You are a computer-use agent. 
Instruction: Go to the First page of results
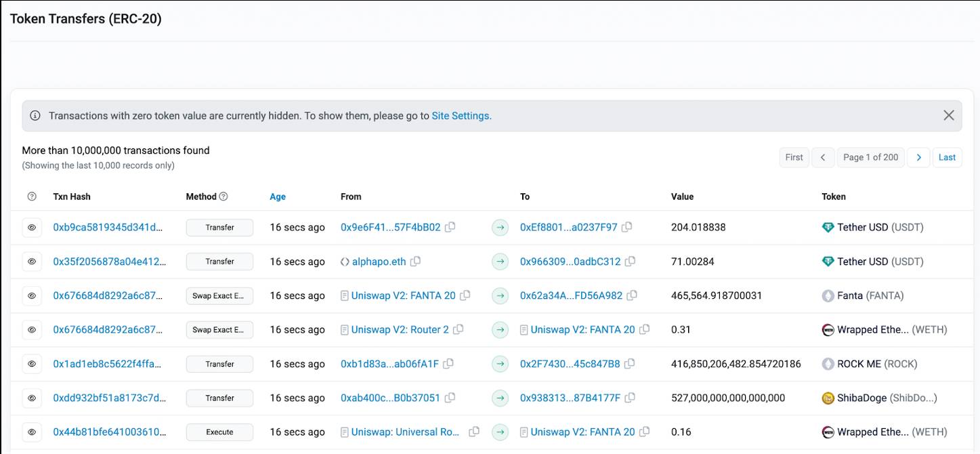[x=794, y=157]
